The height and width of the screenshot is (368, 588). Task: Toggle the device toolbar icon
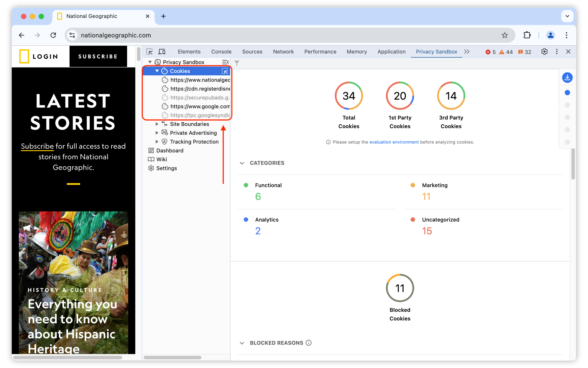(162, 52)
